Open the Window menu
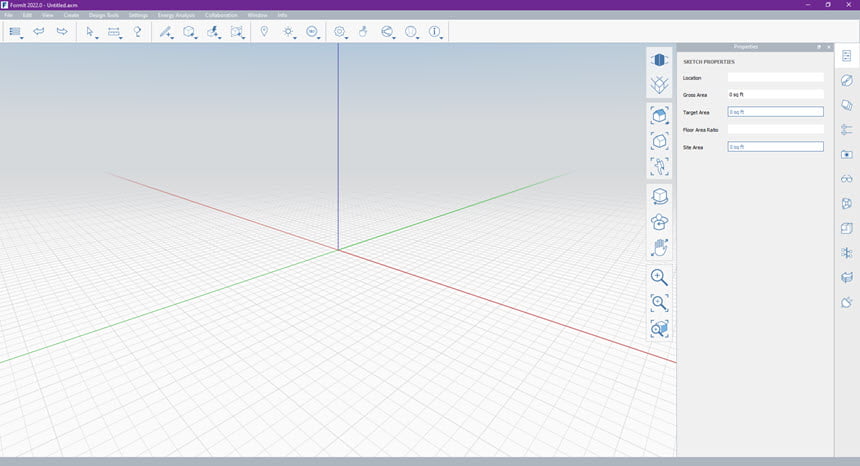This screenshot has width=860, height=466. click(x=257, y=15)
